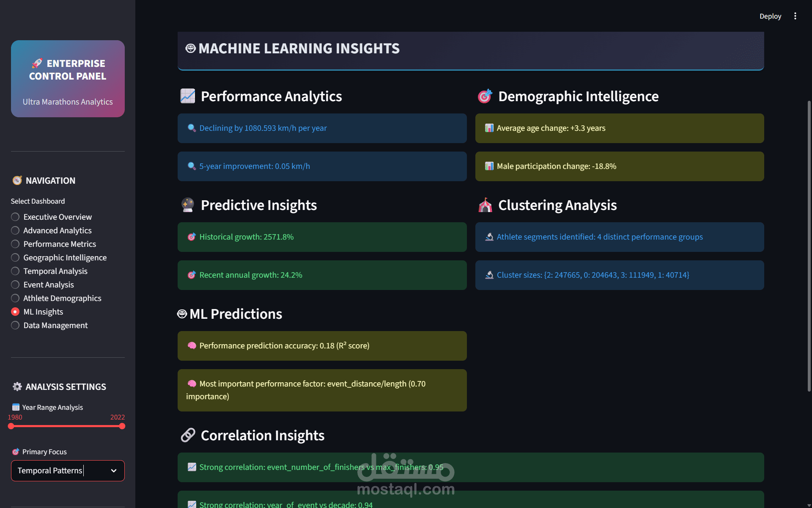812x508 pixels.
Task: Click the page vertical scrollbar
Action: [x=809, y=246]
